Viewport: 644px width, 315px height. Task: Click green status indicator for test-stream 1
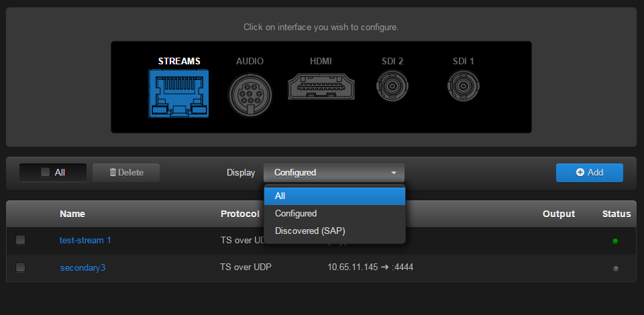click(615, 241)
